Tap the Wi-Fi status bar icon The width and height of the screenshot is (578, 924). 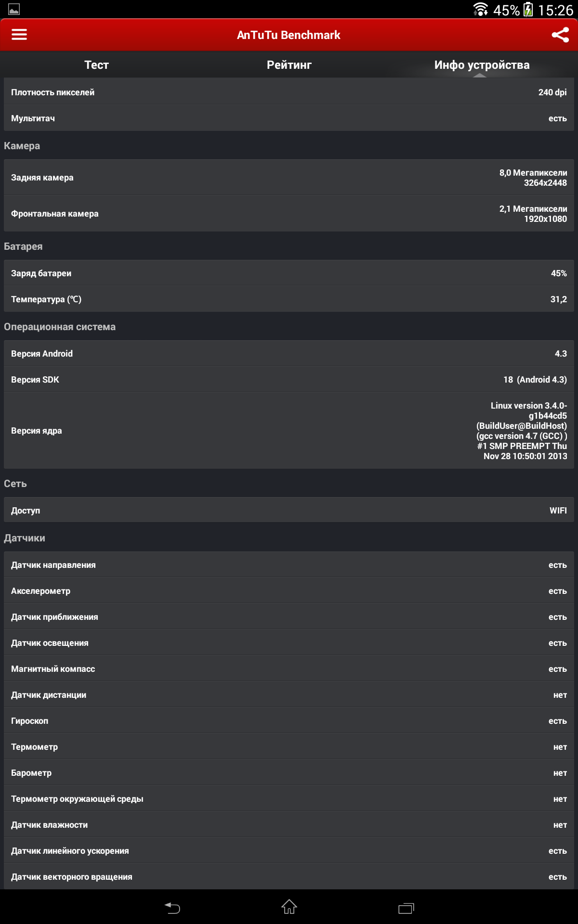[481, 9]
